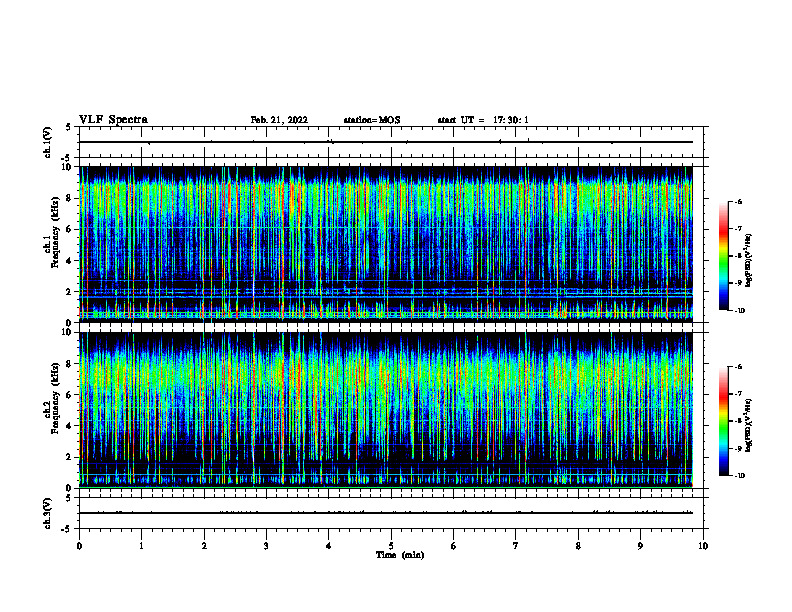The width and height of the screenshot is (792, 612).
Task: Click the ch.2 frequency axis "6" tick label
Action: click(x=70, y=395)
